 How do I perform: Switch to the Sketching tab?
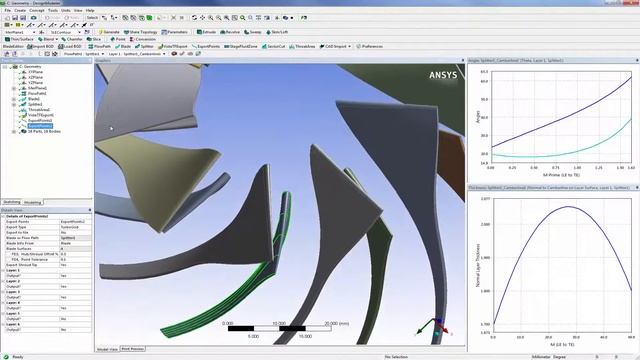click(x=11, y=202)
